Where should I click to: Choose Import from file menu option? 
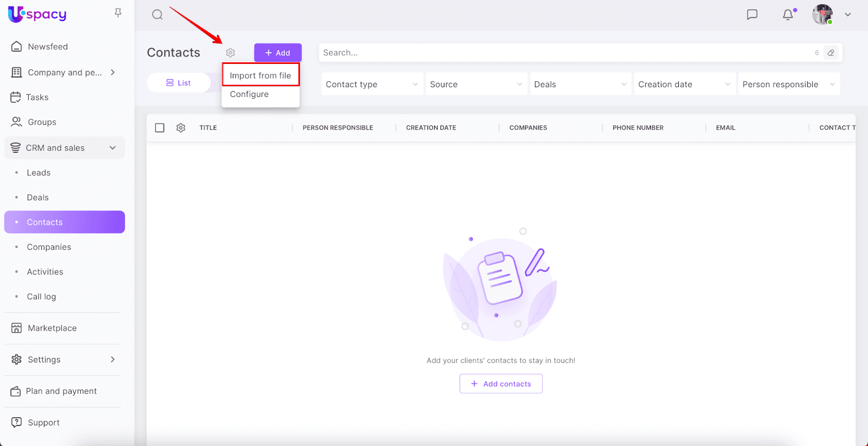click(260, 75)
